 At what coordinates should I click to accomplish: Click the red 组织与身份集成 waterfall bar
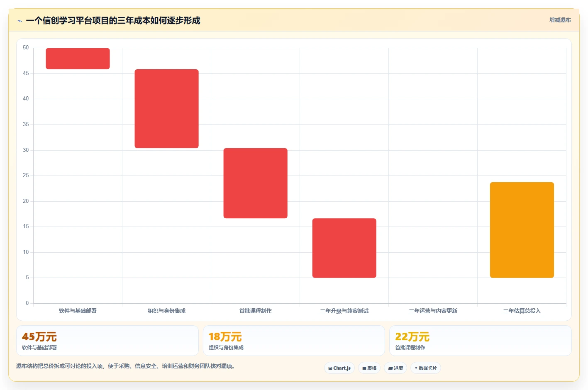coord(166,109)
